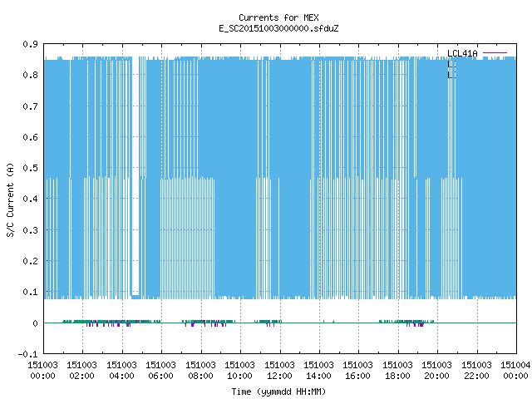The height and width of the screenshot is (399, 532).
Task: Click the x-axis label '151003 18:00'
Action: 397,371
